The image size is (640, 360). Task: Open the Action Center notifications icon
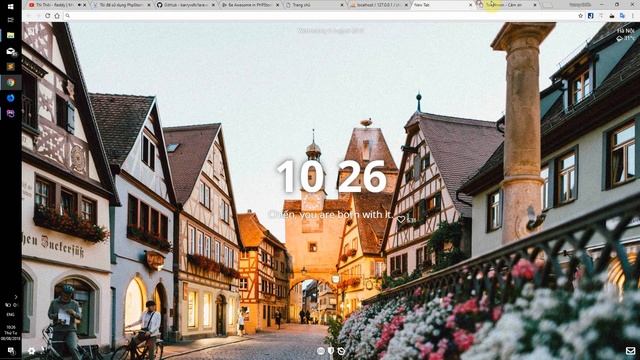tap(11, 351)
